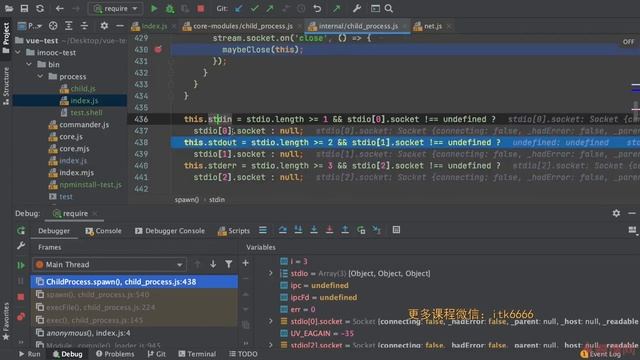Image resolution: width=640 pixels, height=360 pixels.
Task: Open Settings via wrench icon
Action: (x=357, y=9)
